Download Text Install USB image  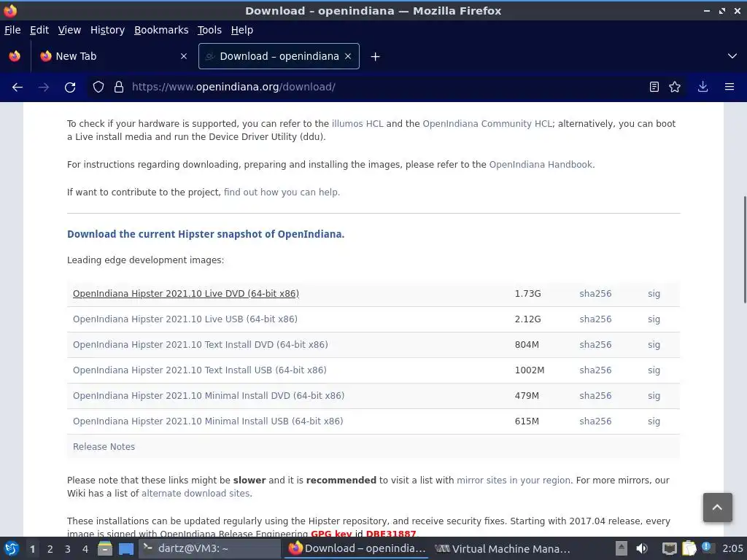click(x=200, y=370)
